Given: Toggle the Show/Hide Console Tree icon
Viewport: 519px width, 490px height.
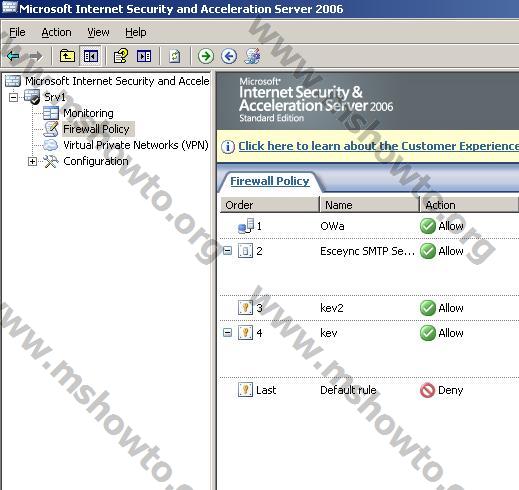Looking at the screenshot, I should click(x=91, y=56).
